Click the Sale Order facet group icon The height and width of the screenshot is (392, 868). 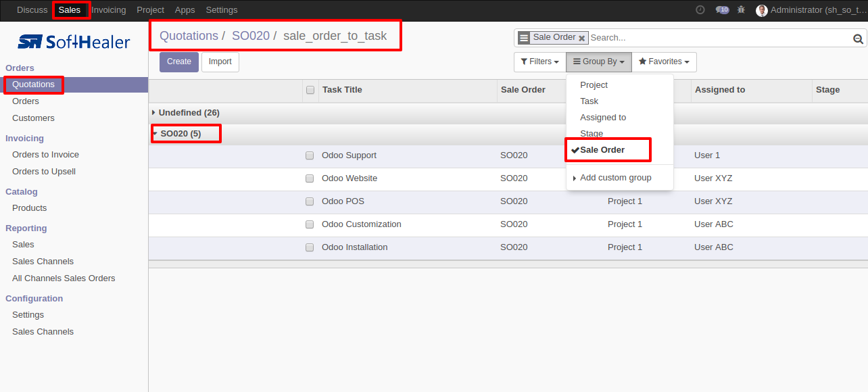coord(524,38)
